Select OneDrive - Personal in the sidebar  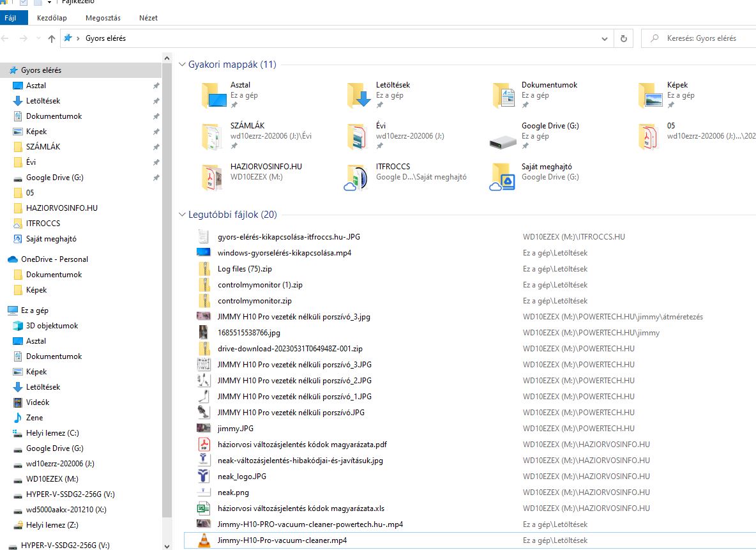[x=54, y=259]
